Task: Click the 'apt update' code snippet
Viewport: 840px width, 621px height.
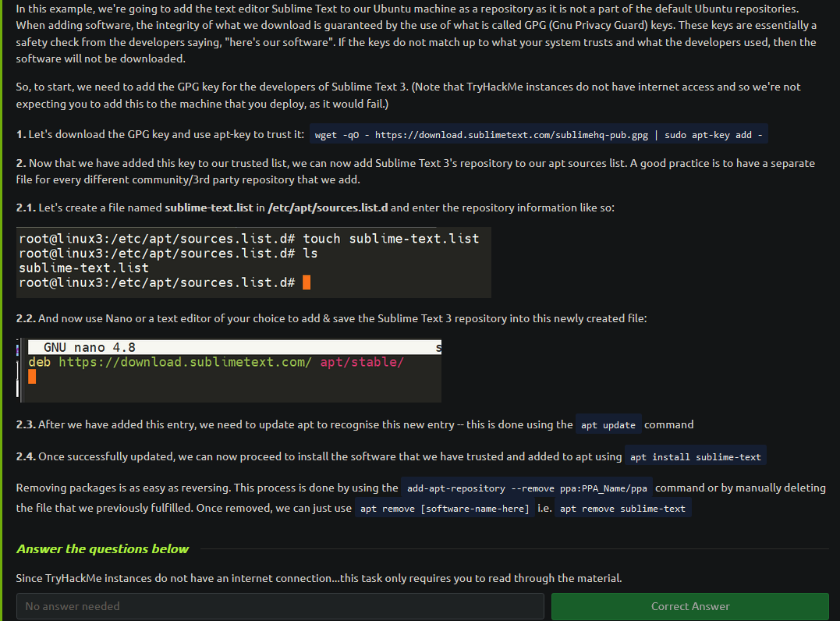Action: pos(608,425)
